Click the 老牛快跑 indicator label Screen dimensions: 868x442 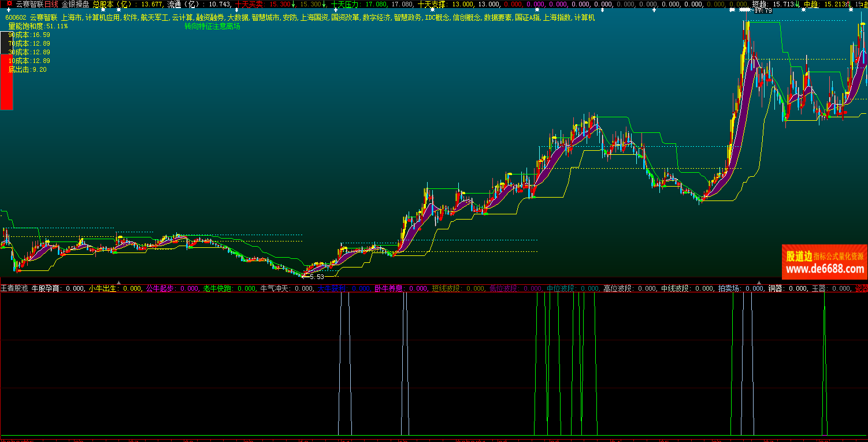217,288
